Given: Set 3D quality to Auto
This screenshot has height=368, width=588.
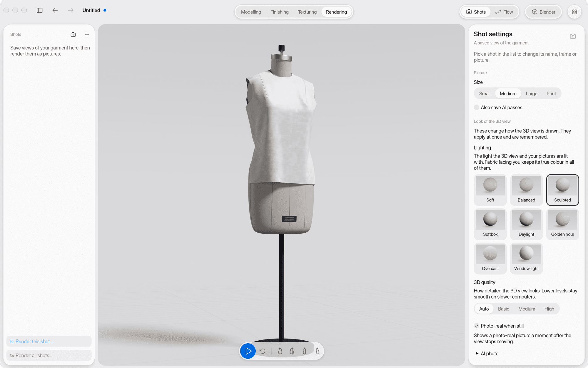Looking at the screenshot, I should [x=484, y=309].
